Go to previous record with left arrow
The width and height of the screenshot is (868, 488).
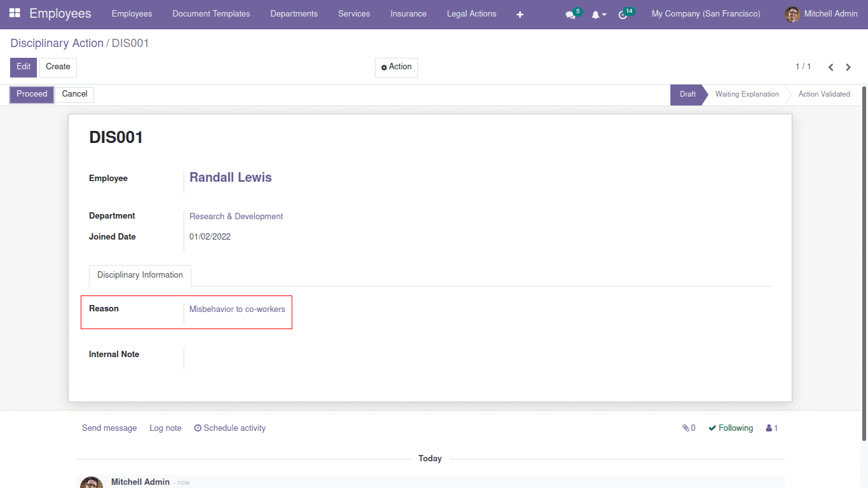pos(831,67)
